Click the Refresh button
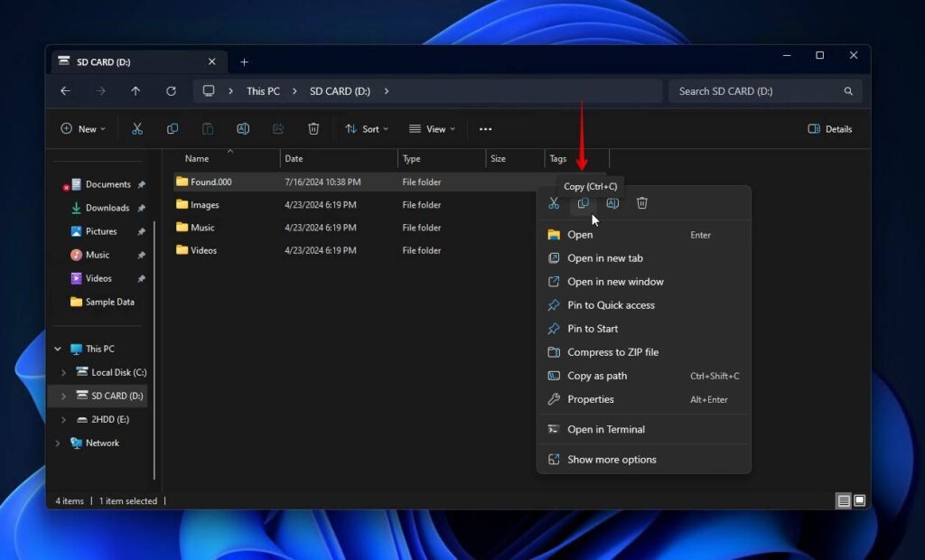This screenshot has height=560, width=925. 172,91
